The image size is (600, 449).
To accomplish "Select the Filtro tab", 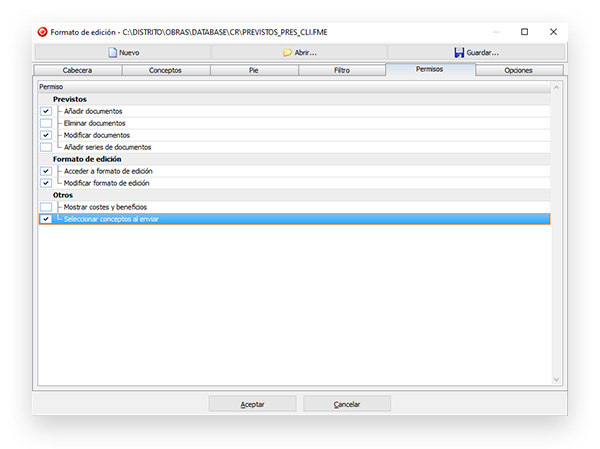I will [342, 70].
